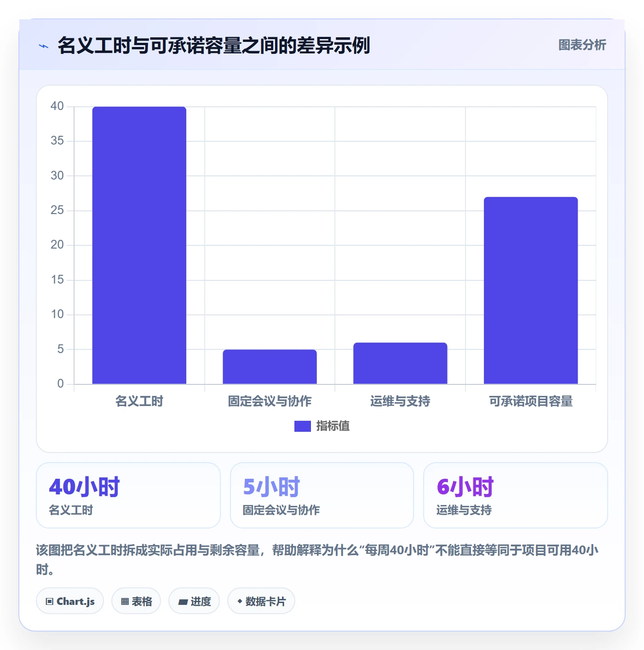Click the y-axis value 25
Screen dimensions: 644x650
tap(57, 210)
